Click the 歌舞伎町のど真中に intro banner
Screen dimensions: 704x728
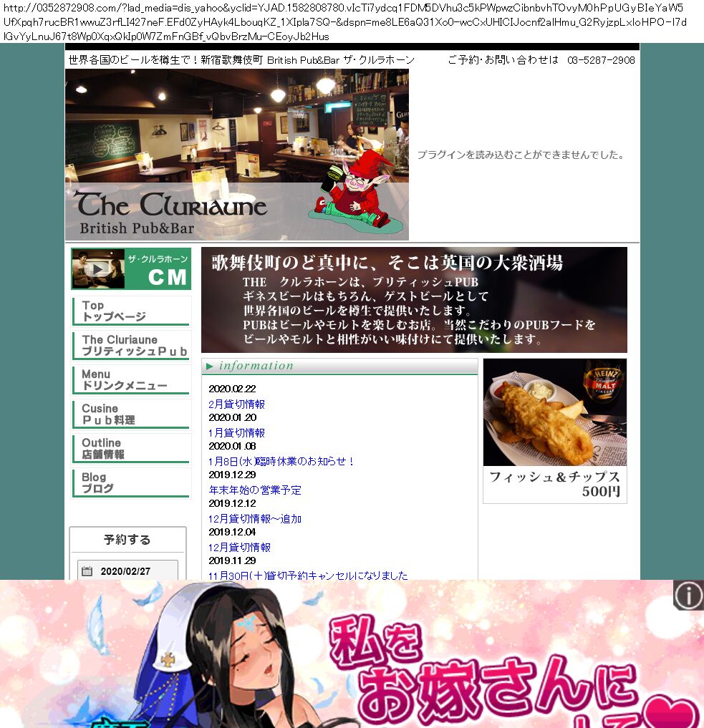pos(414,300)
